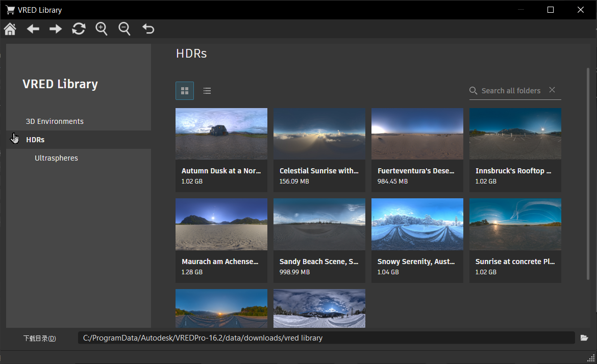This screenshot has height=364, width=597.
Task: Click the 156.09 MB size label
Action: (x=294, y=181)
